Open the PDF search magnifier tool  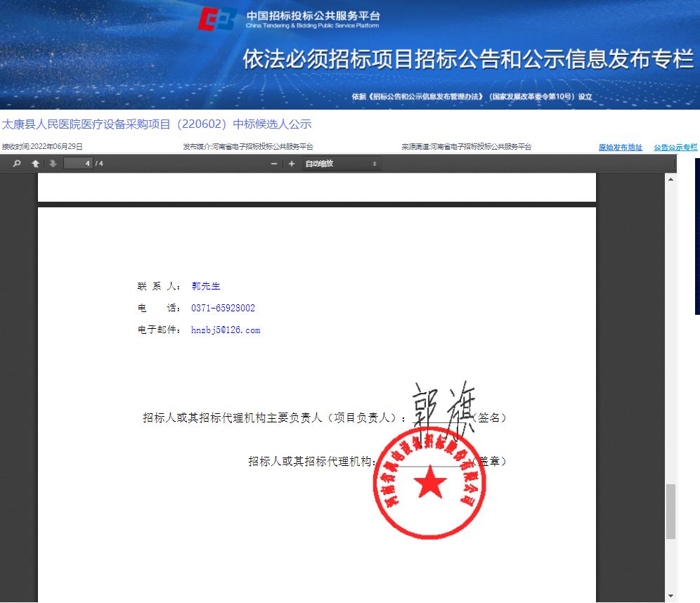point(17,164)
